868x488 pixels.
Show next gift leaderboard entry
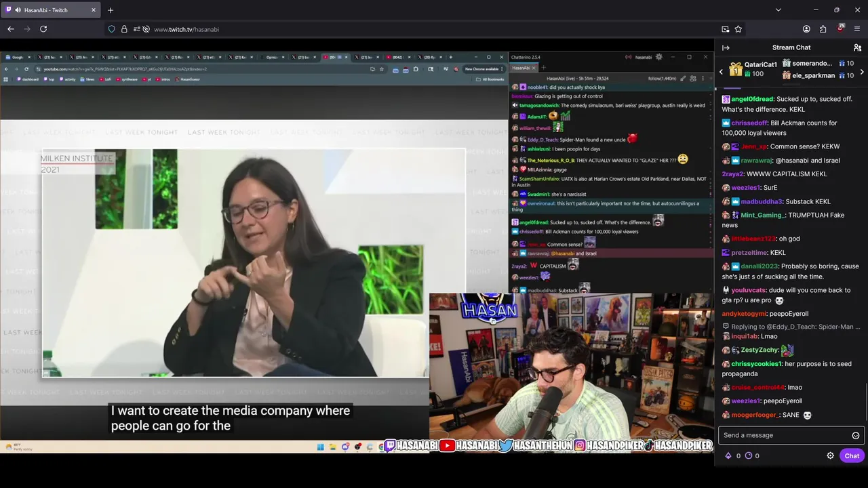click(x=862, y=71)
